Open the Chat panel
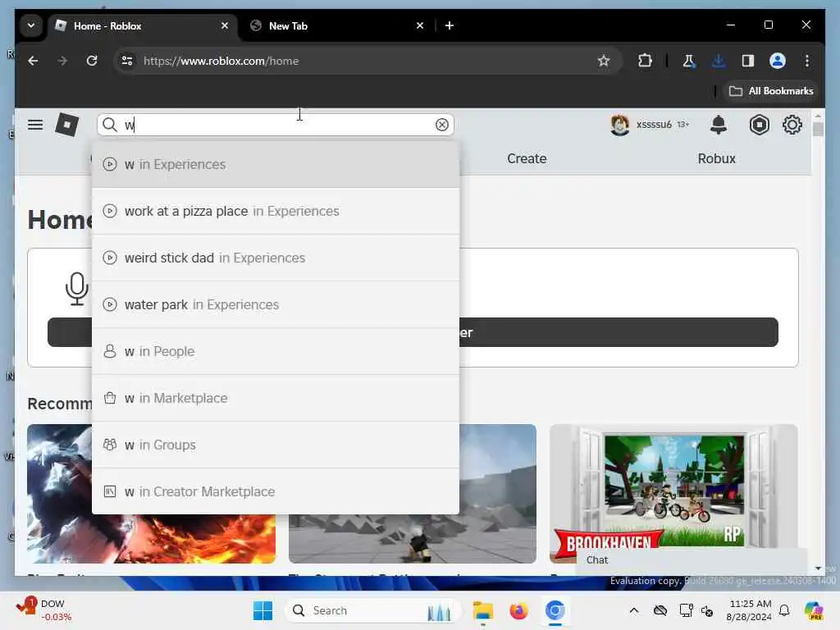 (691, 560)
